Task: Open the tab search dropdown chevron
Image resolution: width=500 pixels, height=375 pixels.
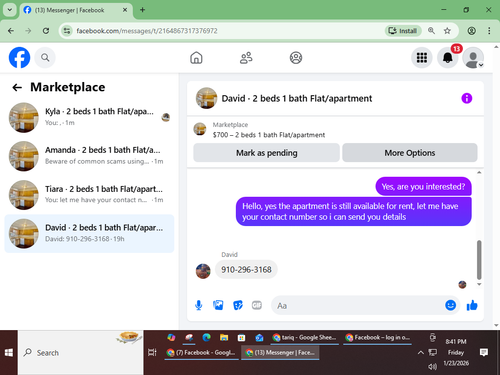Action: 10,10
